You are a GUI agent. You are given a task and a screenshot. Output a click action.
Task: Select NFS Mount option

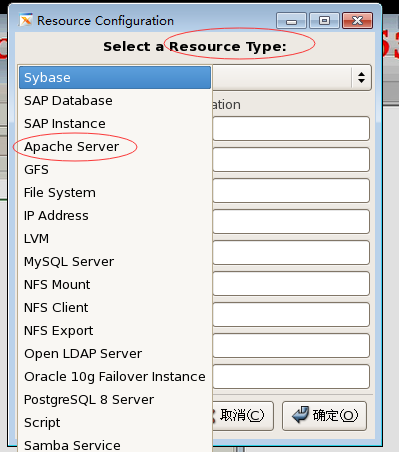coord(115,285)
